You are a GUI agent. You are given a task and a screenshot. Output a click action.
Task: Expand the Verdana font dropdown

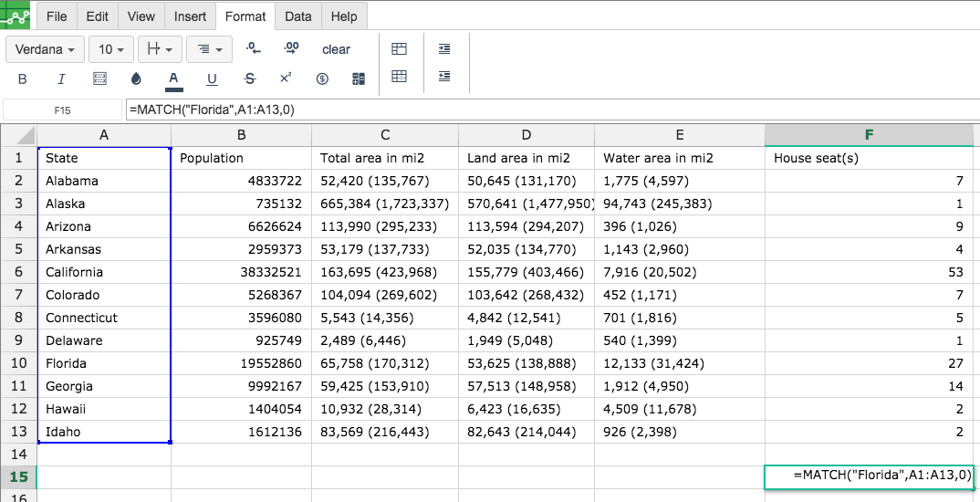click(x=46, y=49)
